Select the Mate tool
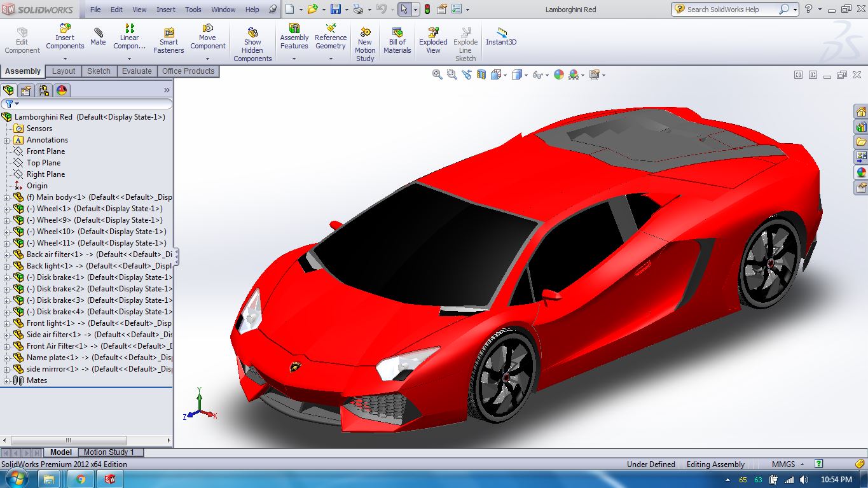Screen dimensions: 868x488 [98, 37]
